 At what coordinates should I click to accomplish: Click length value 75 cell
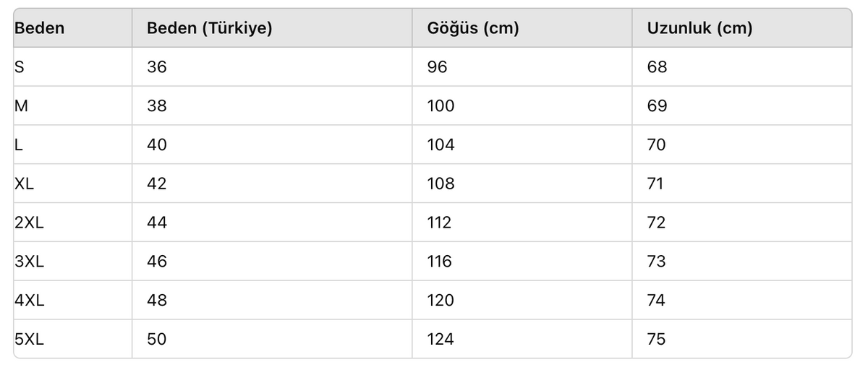[656, 339]
